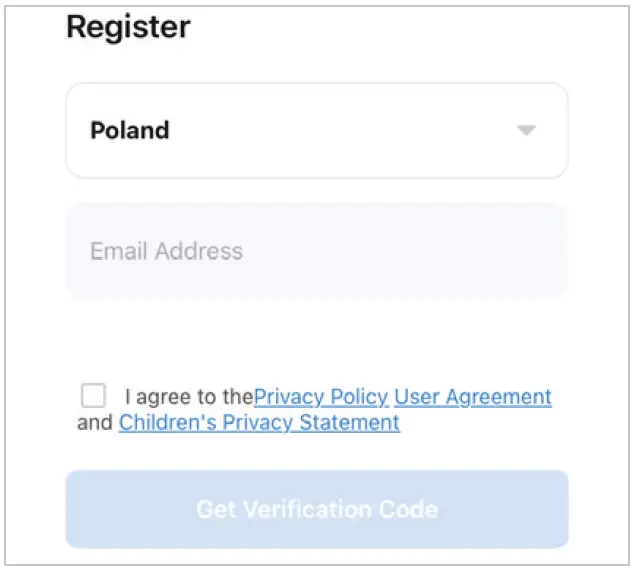
Task: Select the word Poland in country box
Action: pyautogui.click(x=130, y=131)
